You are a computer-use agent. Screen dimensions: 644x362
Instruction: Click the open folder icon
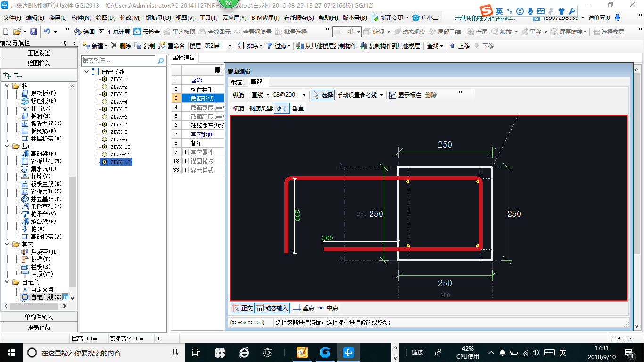click(17, 32)
